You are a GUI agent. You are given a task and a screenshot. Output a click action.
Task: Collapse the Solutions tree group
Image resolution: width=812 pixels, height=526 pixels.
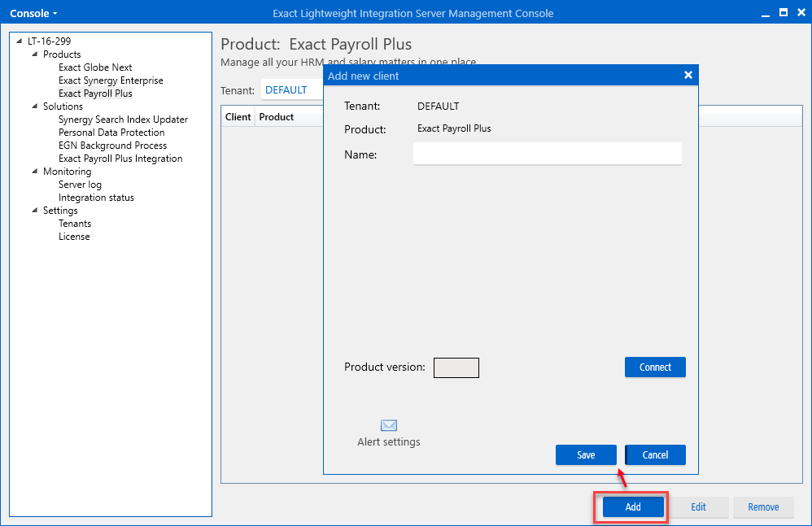[x=35, y=106]
